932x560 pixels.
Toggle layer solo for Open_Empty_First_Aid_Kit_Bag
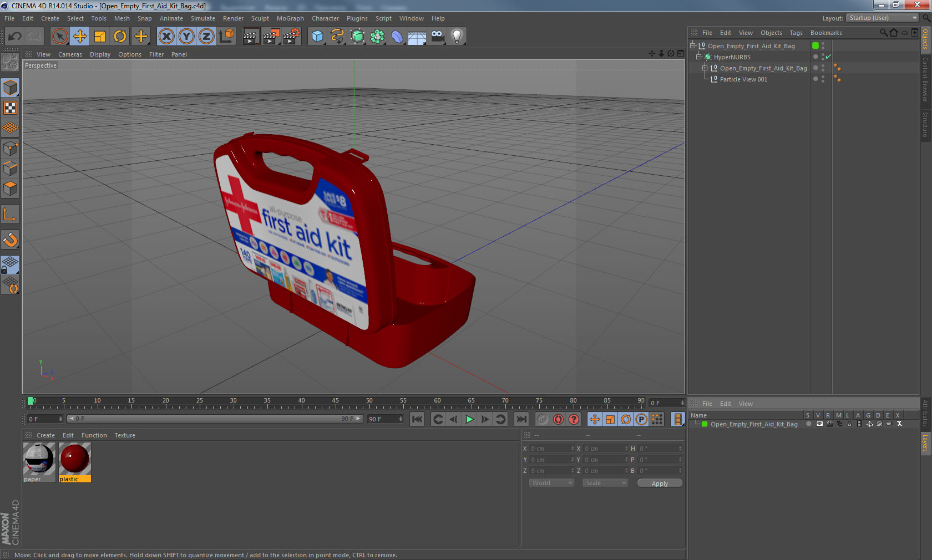tap(809, 424)
